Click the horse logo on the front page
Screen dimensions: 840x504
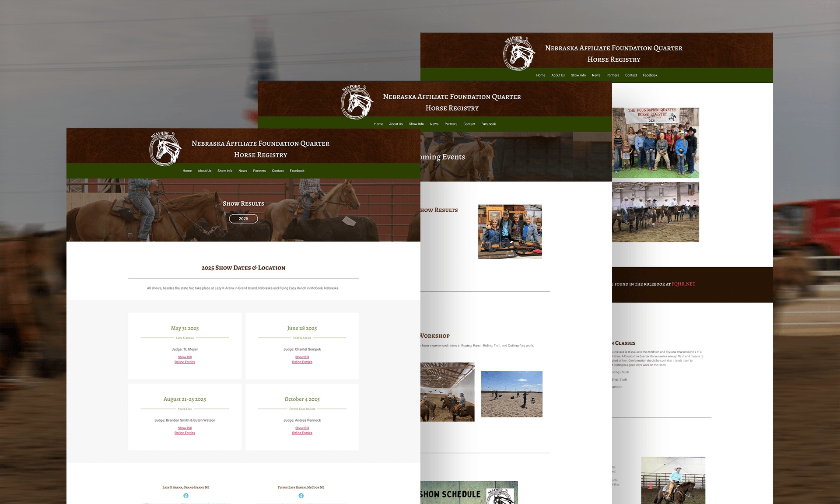(165, 149)
